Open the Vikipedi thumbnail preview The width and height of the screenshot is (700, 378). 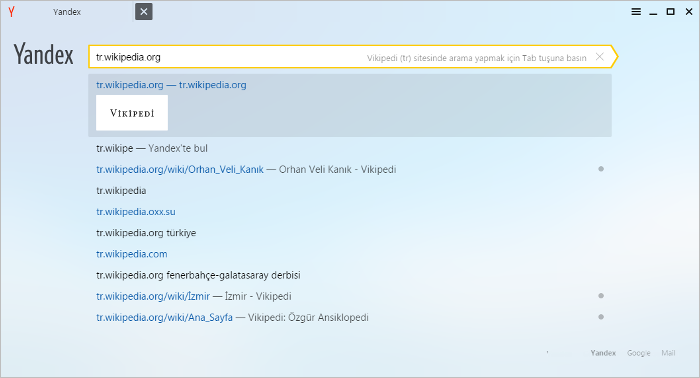pos(132,113)
